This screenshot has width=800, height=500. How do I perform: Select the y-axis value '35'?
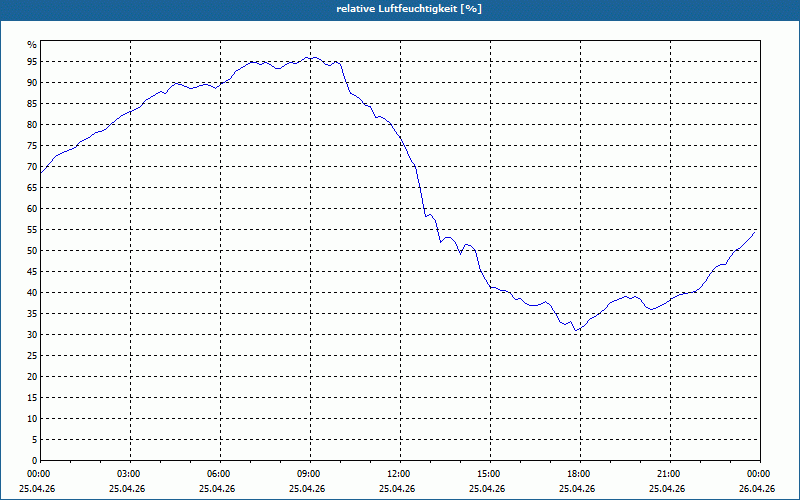coord(32,314)
